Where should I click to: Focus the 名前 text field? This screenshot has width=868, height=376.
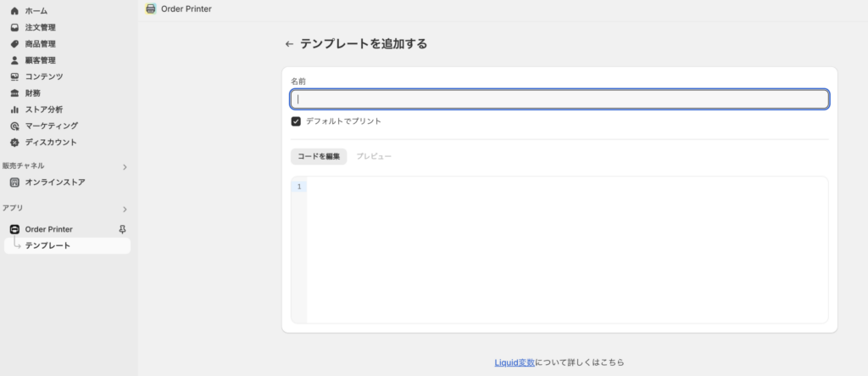point(559,99)
